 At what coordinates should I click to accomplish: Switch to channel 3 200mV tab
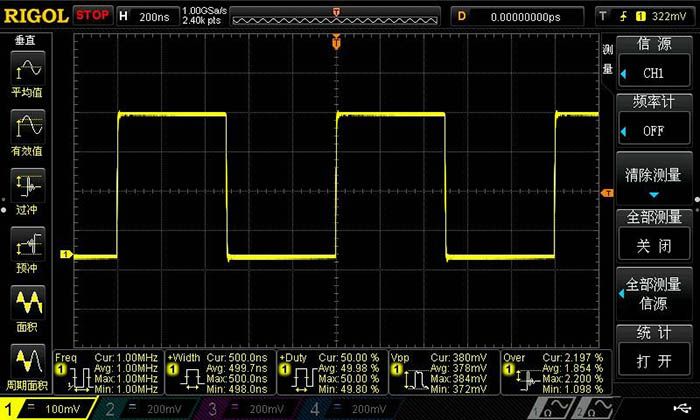point(247,409)
